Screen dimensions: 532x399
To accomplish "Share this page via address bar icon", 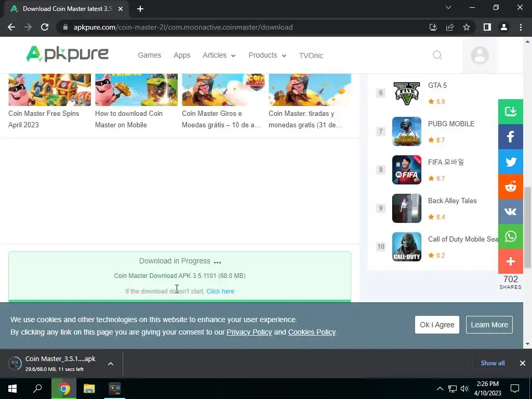I will pyautogui.click(x=450, y=27).
